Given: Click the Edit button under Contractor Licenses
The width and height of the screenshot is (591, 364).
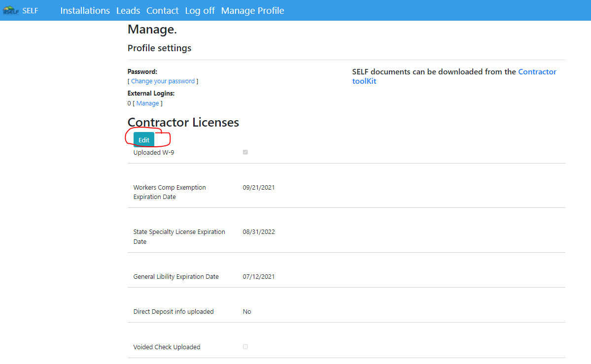Looking at the screenshot, I should point(144,139).
